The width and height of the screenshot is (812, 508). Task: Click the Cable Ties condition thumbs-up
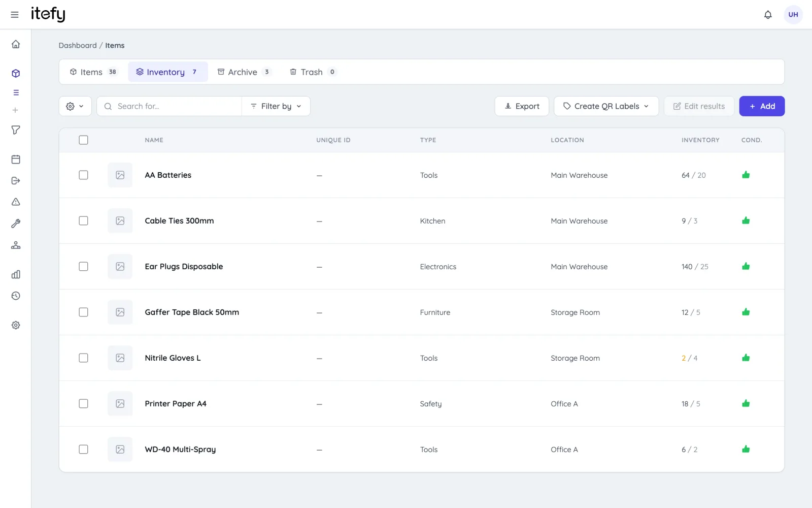[x=746, y=220]
